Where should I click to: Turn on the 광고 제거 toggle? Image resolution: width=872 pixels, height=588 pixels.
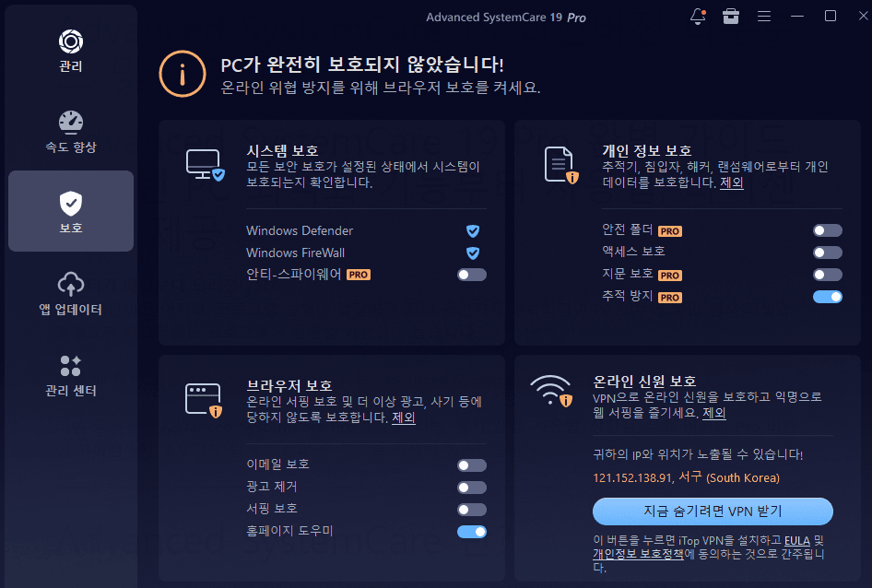point(472,488)
